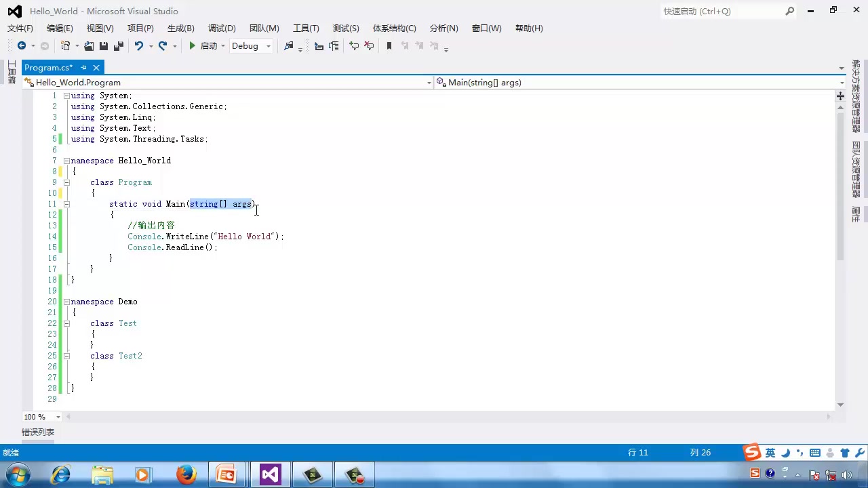Click the Sogou soft keyboard icon
The width and height of the screenshot is (868, 488).
815,453
